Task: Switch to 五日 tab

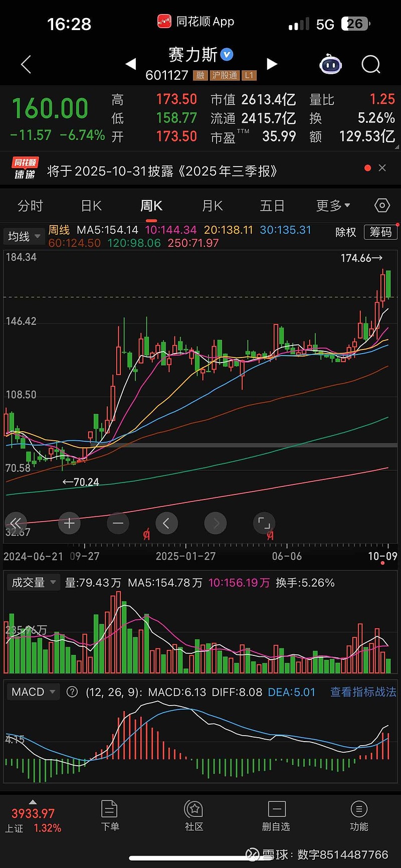Action: [272, 206]
